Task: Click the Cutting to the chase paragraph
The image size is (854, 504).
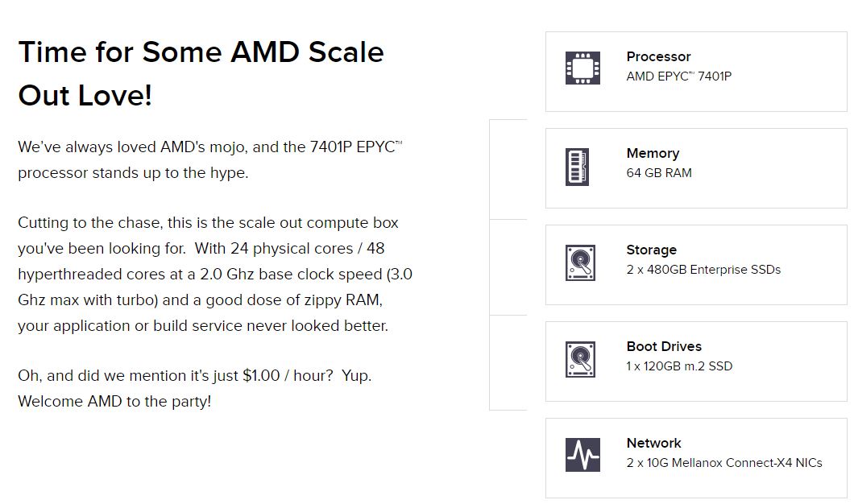Action: click(x=214, y=274)
